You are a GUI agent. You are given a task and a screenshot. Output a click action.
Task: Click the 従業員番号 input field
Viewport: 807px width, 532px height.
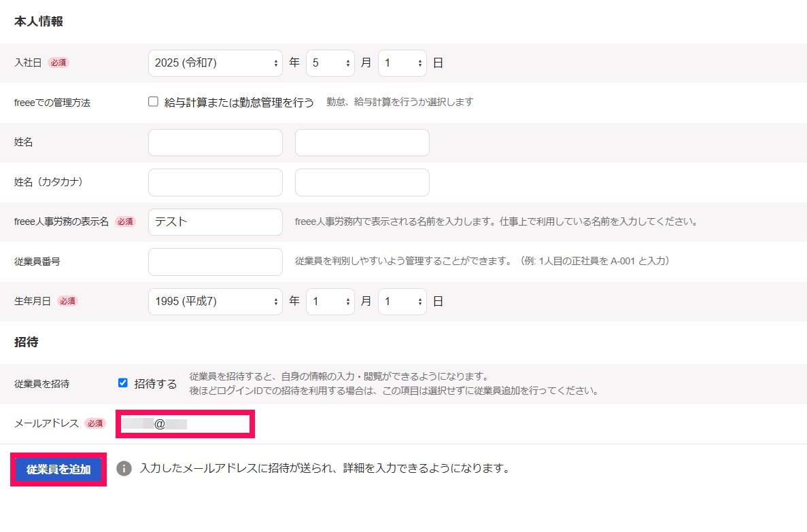[x=215, y=262]
